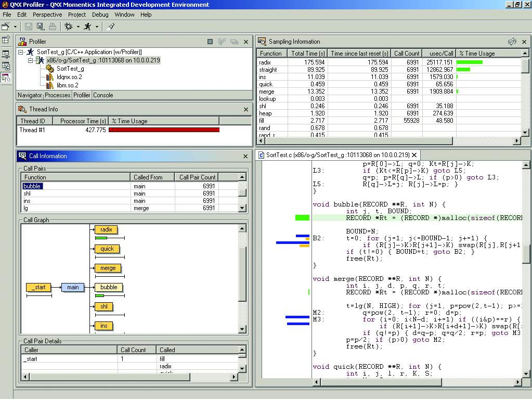
Task: Open the Window menu
Action: (x=124, y=15)
